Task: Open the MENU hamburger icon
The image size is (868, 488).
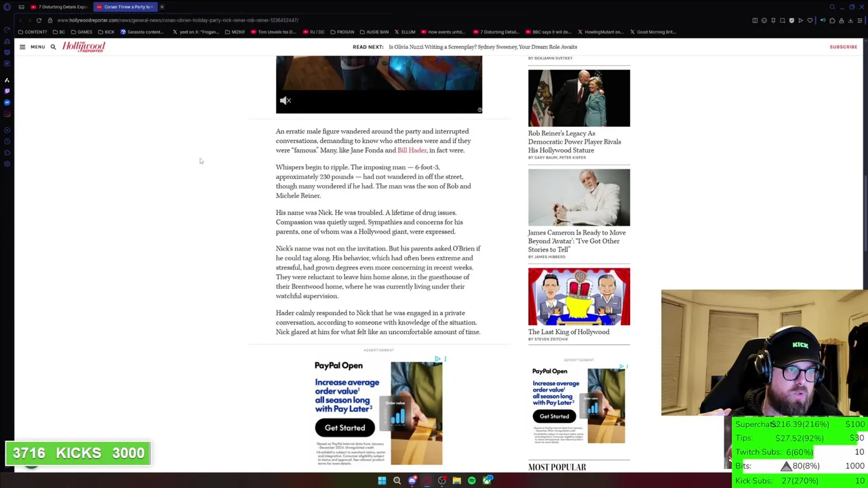Action: [x=22, y=47]
